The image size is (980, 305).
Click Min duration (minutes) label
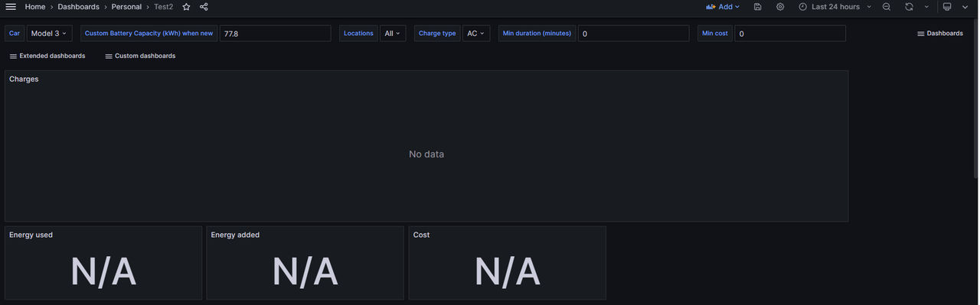click(537, 34)
